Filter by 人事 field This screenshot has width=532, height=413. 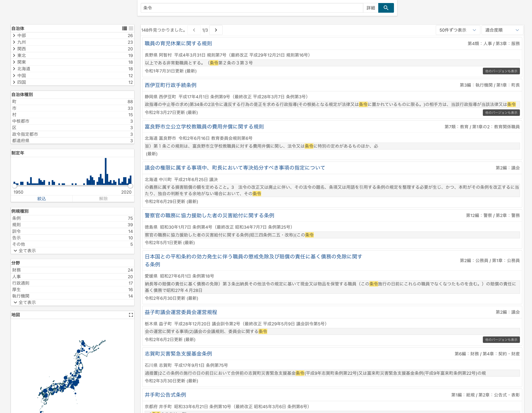(73, 277)
